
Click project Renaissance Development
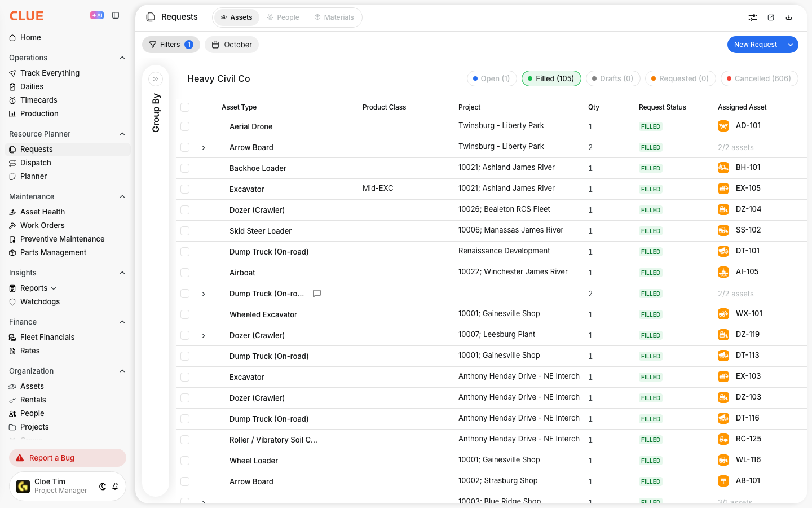tap(504, 251)
